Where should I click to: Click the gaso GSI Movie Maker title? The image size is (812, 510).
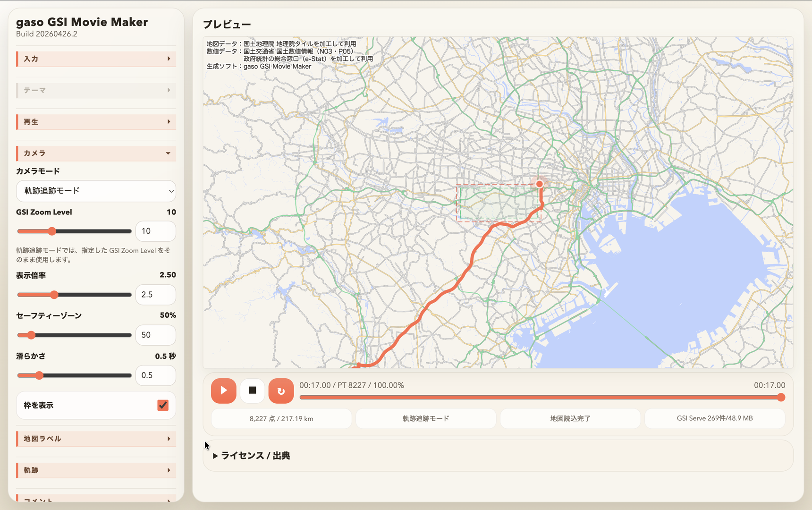point(82,22)
